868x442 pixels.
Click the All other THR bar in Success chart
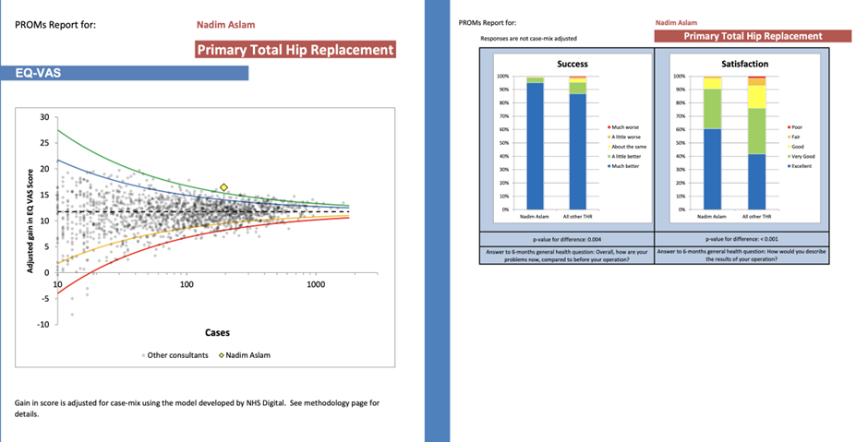(577, 152)
